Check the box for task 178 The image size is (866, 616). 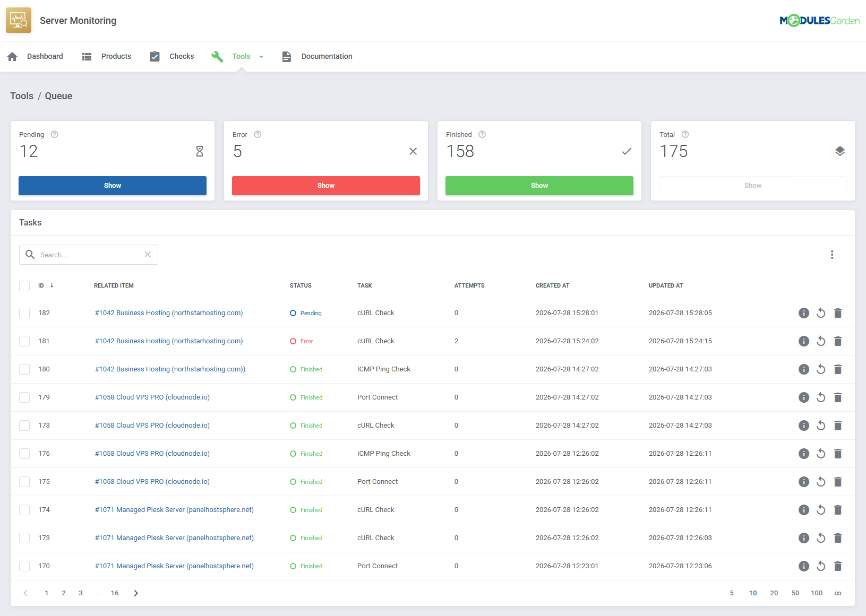pos(24,426)
